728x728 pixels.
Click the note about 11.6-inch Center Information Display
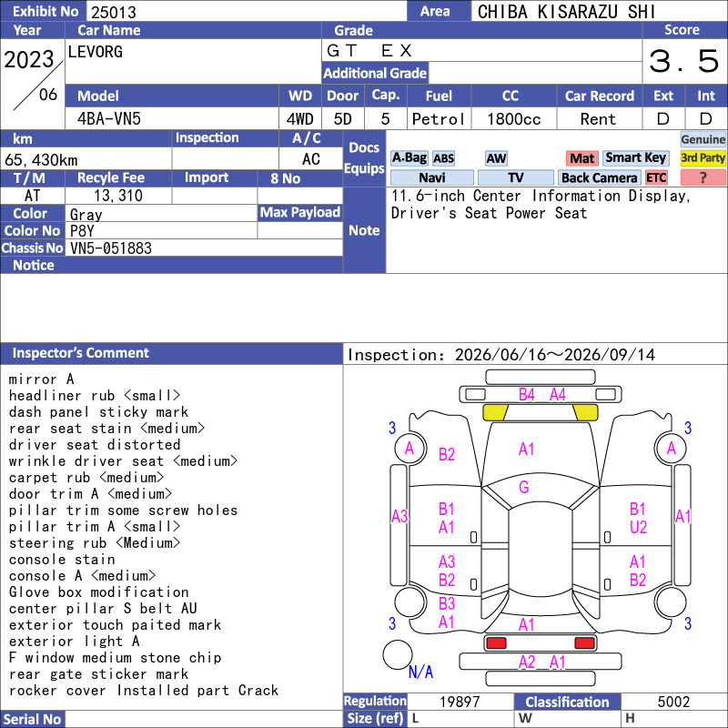541,204
